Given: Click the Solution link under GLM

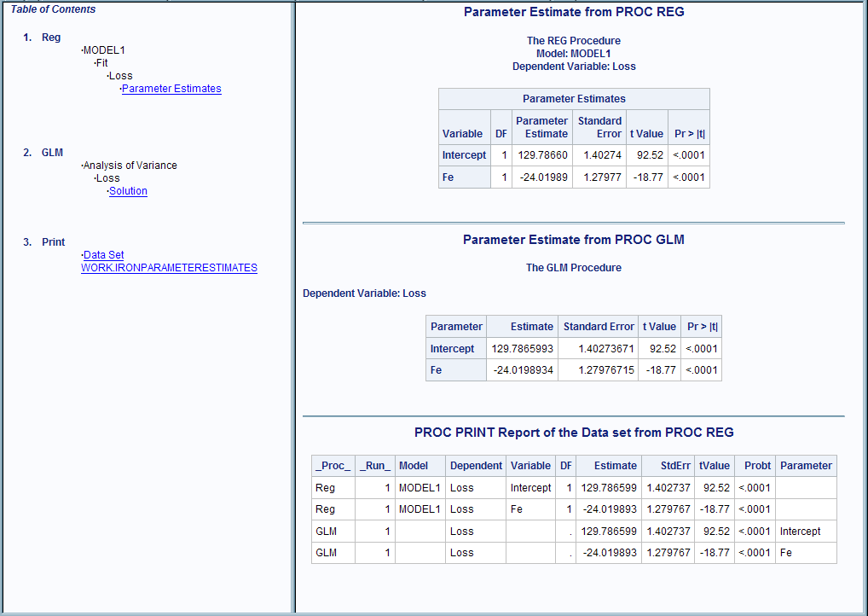Looking at the screenshot, I should coord(128,191).
